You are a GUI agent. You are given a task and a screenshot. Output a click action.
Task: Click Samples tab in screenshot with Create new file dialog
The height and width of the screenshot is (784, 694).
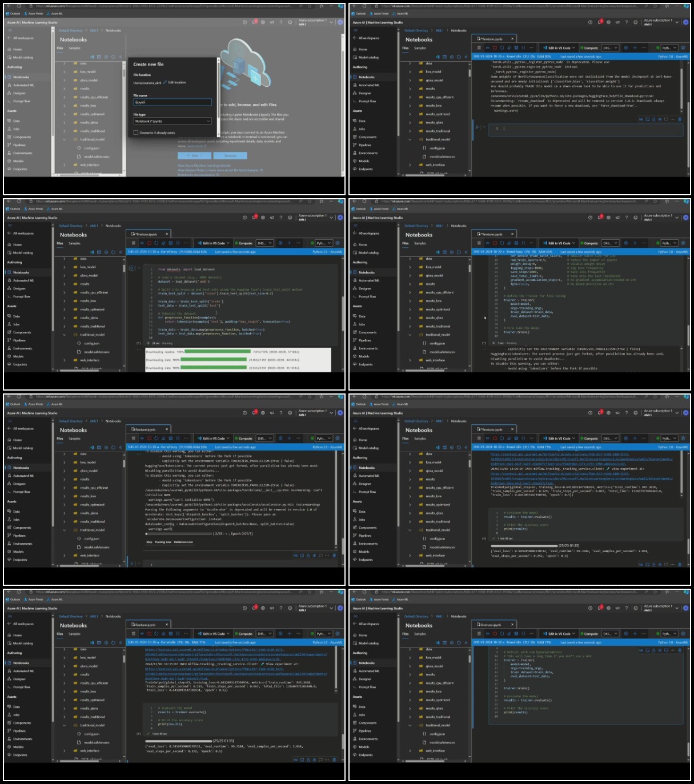[74, 48]
